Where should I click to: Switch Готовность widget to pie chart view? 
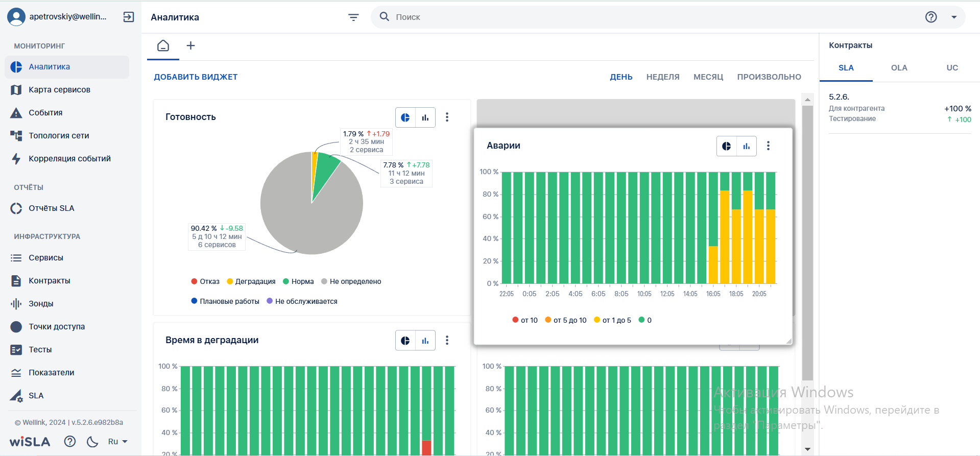tap(405, 117)
